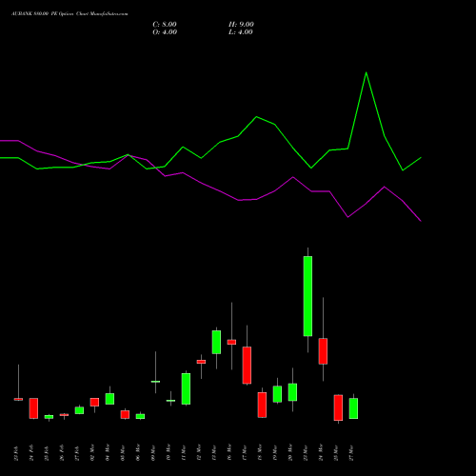Click the 27 Feb date label
The height and width of the screenshot is (476, 476).
tap(77, 453)
